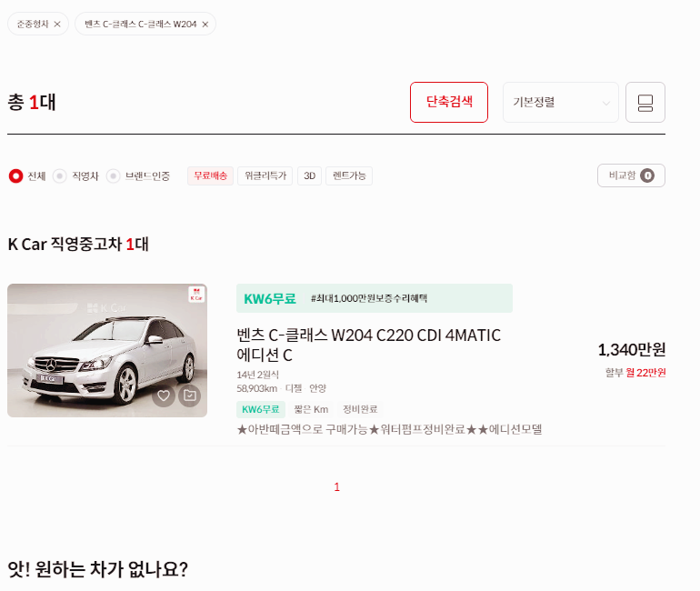Screen dimensions: 700x591
Task: Toggle the 3D filter chip
Action: coord(309,175)
